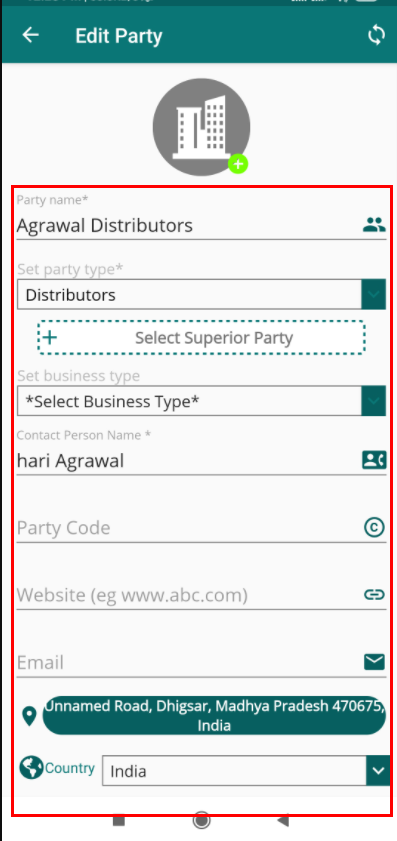Screen dimensions: 397x841
Task: Click the globe icon beside Country
Action: [31, 768]
